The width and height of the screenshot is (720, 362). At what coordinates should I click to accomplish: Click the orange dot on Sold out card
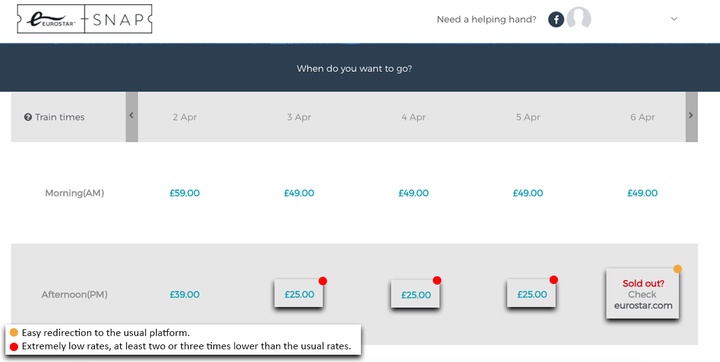click(677, 269)
